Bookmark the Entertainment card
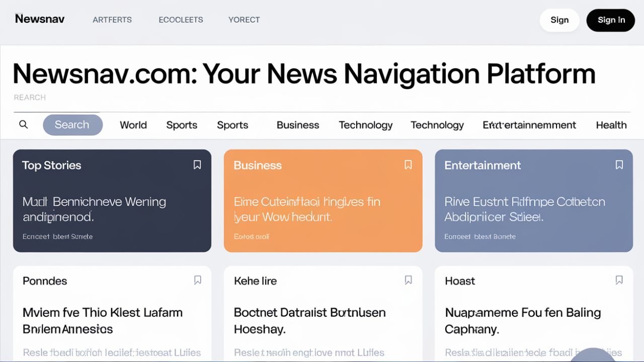This screenshot has height=362, width=644. click(619, 165)
